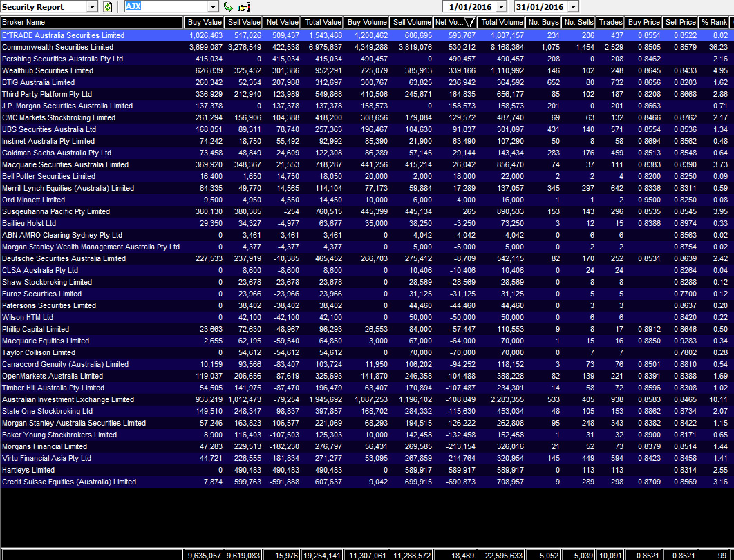Sort by % Rank column header

(x=713, y=22)
